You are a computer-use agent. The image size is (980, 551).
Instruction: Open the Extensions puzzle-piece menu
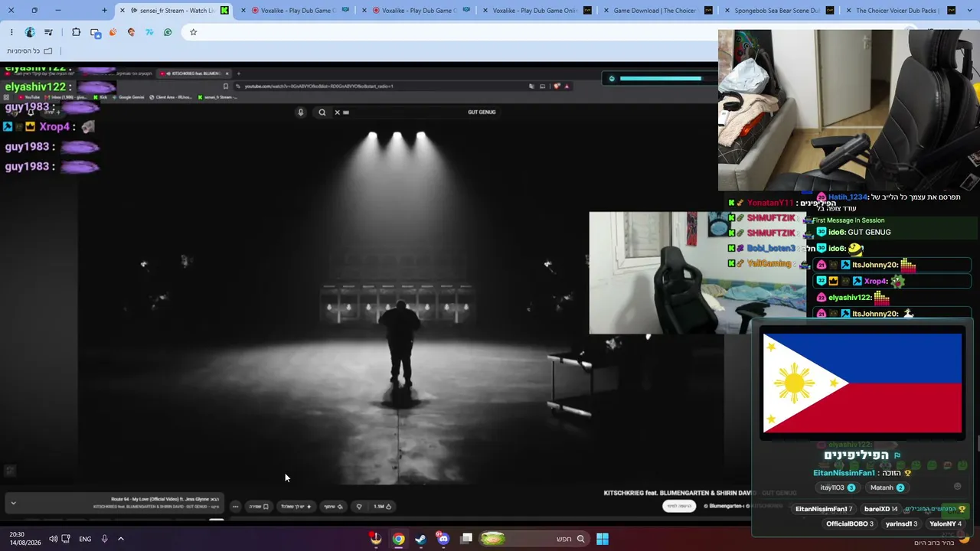(76, 32)
